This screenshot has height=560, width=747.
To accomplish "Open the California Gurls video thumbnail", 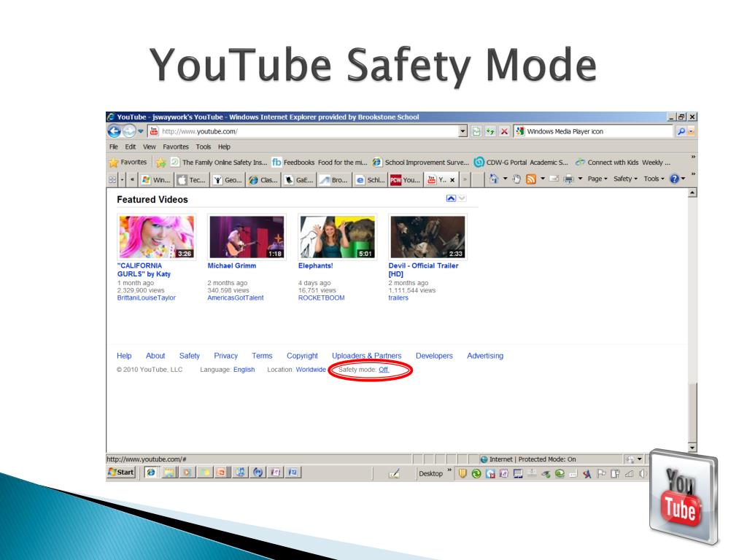I will tap(157, 237).
